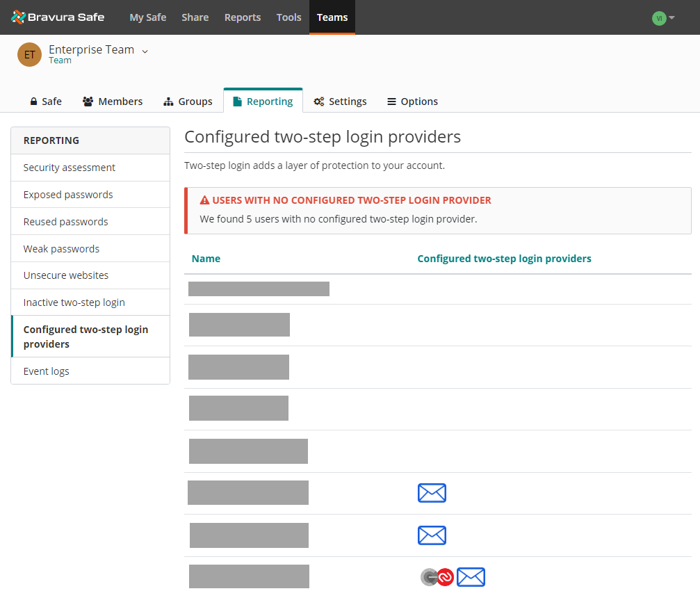Click the gray authenticator icon in last row
Viewport: 700px width, 598px height.
pos(429,577)
